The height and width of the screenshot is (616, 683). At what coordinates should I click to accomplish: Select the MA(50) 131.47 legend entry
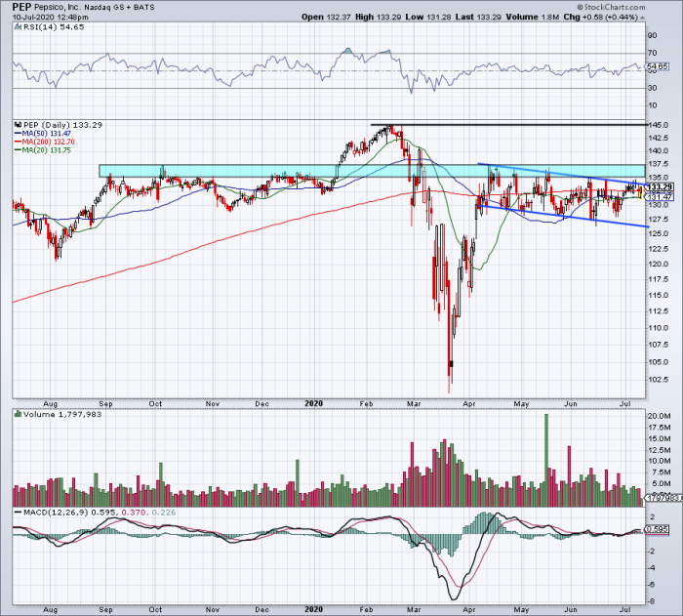click(x=43, y=134)
